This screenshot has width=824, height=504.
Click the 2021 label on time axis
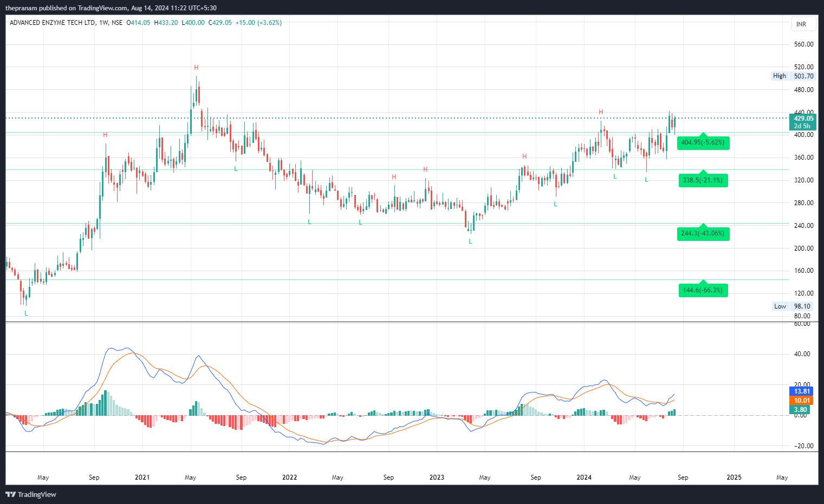[142, 477]
